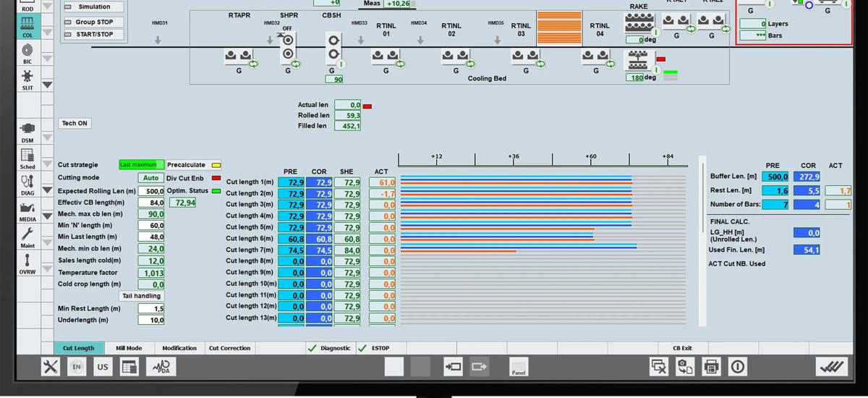Toggle the Group STOP checkbox
Viewport: 868px width, 398px height.
point(69,22)
